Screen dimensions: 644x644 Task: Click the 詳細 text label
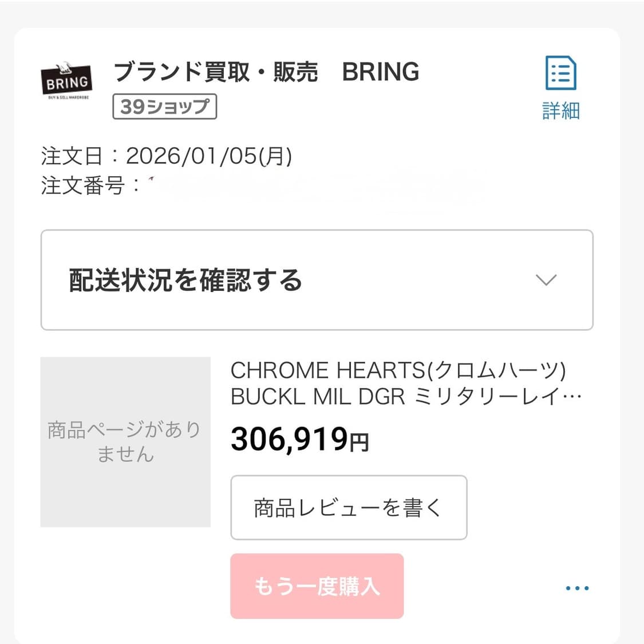coord(560,110)
